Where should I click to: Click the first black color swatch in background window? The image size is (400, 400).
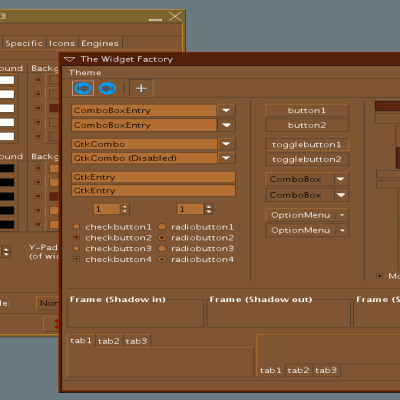click(x=7, y=168)
